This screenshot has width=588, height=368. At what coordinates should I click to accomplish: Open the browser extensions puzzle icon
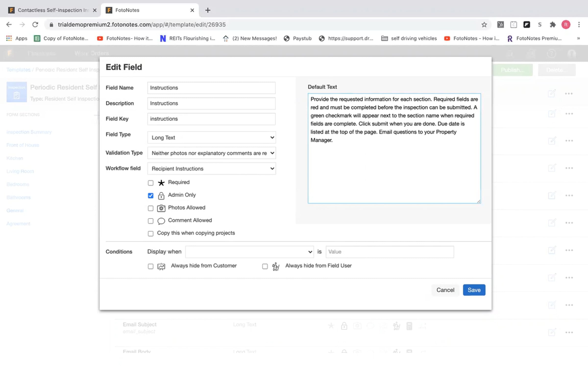(552, 25)
